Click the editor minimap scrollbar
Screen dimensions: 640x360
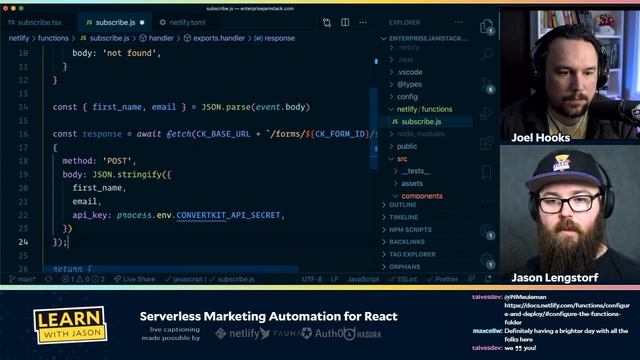tap(373, 129)
